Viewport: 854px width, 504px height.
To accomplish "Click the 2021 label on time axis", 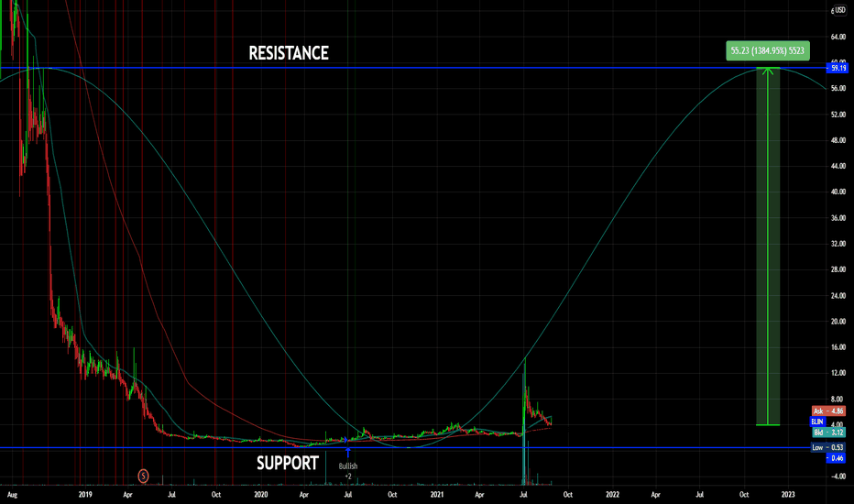I will coord(437,495).
